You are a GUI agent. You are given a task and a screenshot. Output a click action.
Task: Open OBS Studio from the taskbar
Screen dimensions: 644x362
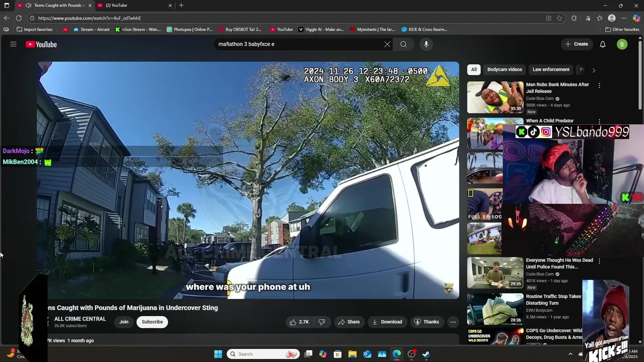(412, 354)
